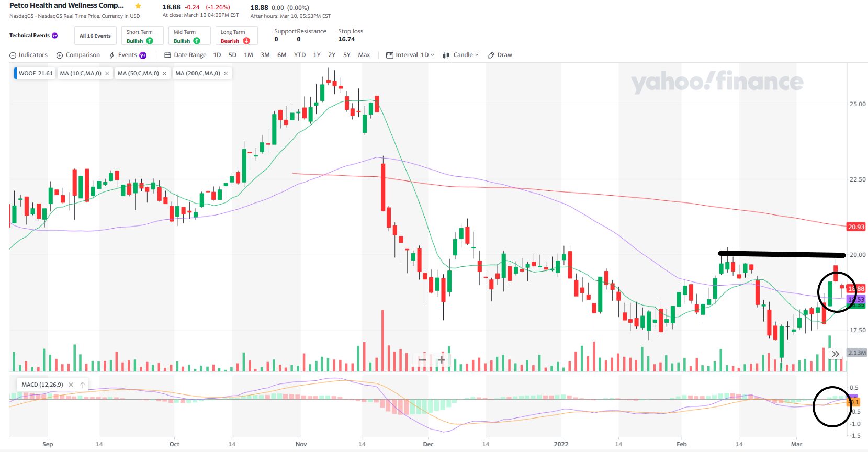The height and width of the screenshot is (452, 868).
Task: Open the Comparison menu
Action: 78,55
